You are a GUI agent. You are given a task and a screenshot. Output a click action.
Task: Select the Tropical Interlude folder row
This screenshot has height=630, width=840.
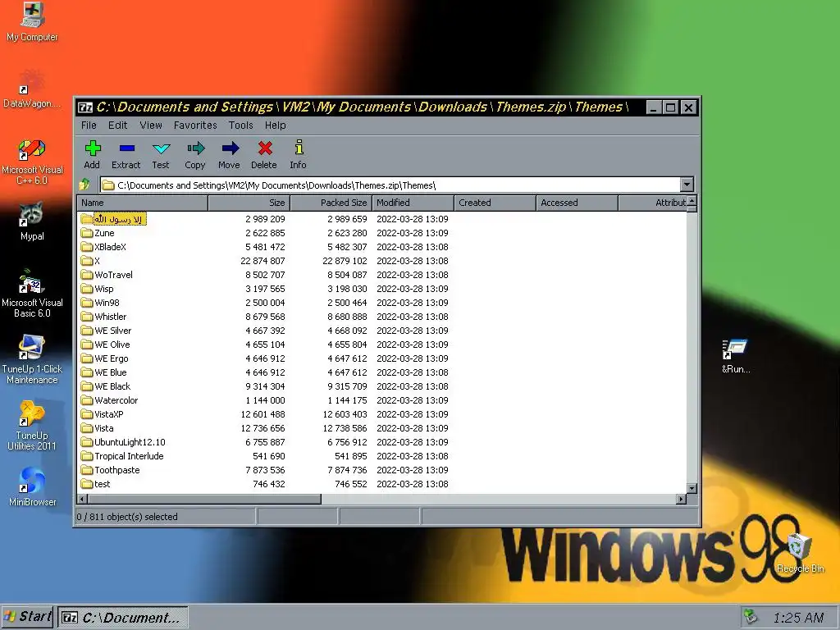382,456
